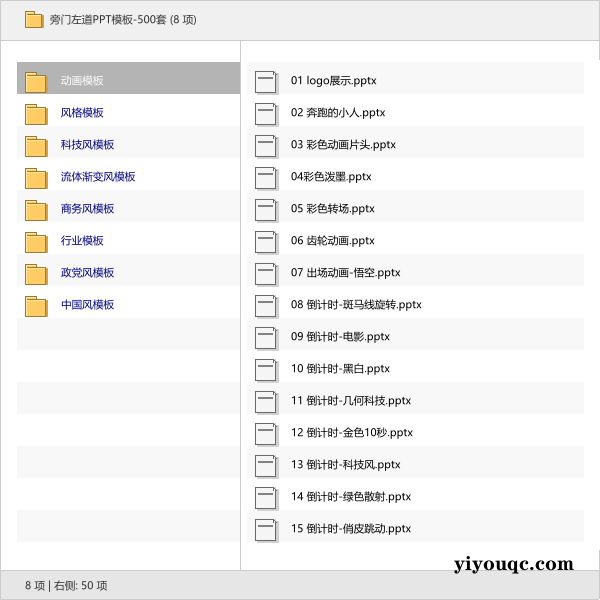Select the 行业模板 folder
This screenshot has width=600, height=600.
point(82,241)
